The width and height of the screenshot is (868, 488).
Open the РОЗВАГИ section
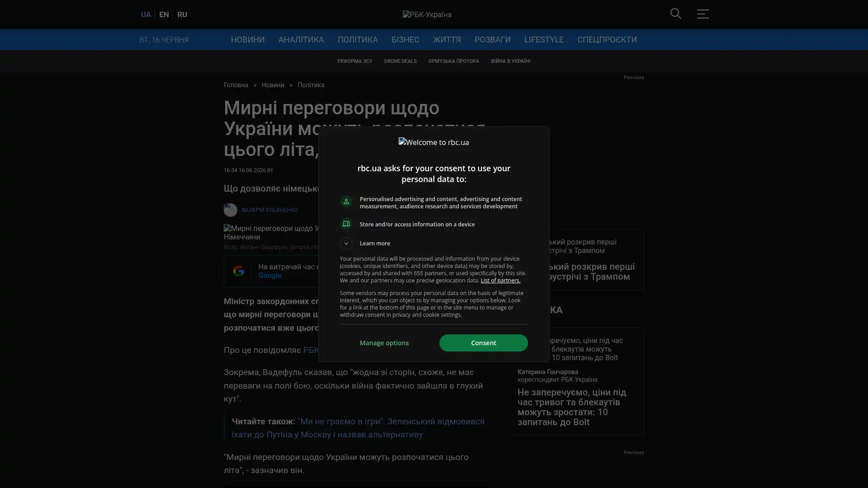tap(492, 40)
